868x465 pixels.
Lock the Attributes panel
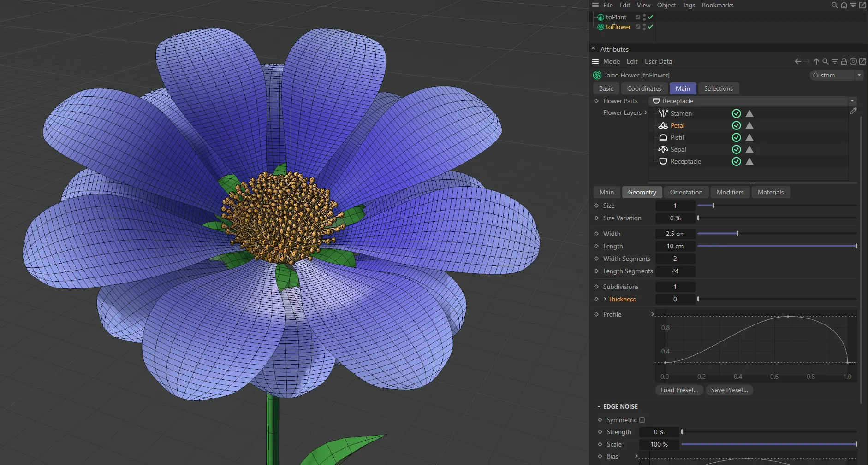(844, 61)
